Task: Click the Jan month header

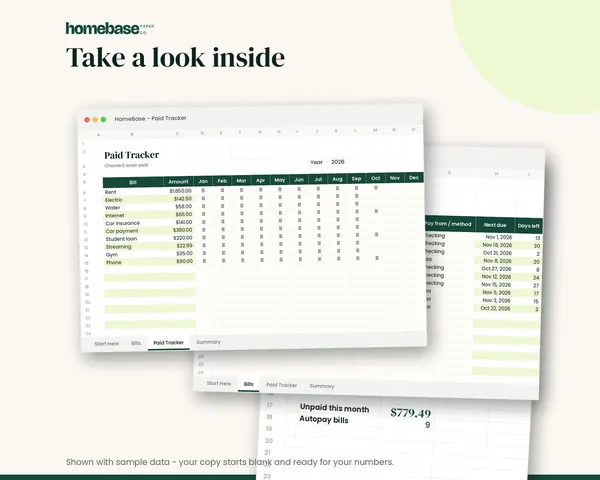Action: click(x=203, y=181)
